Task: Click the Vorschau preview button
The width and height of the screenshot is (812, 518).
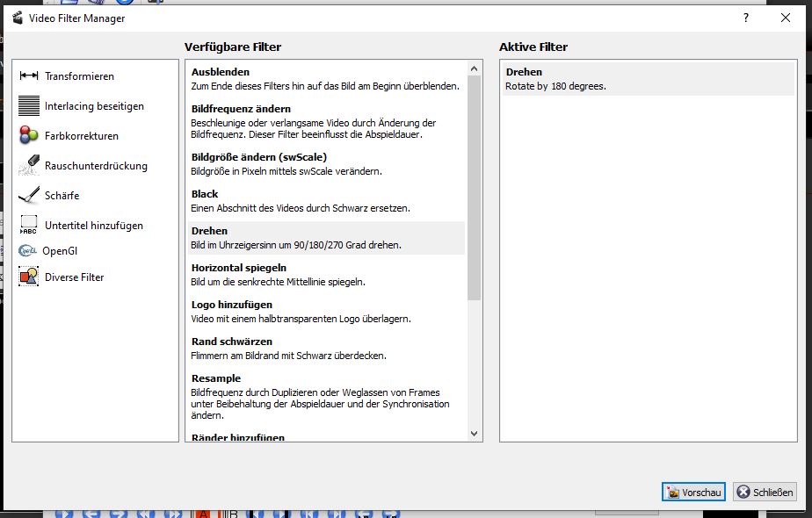Action: tap(693, 493)
